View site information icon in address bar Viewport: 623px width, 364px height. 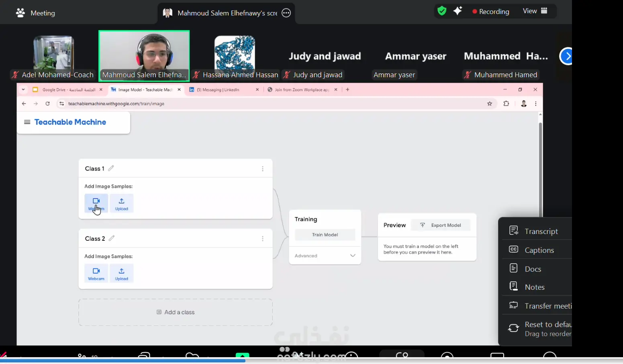[x=61, y=104]
